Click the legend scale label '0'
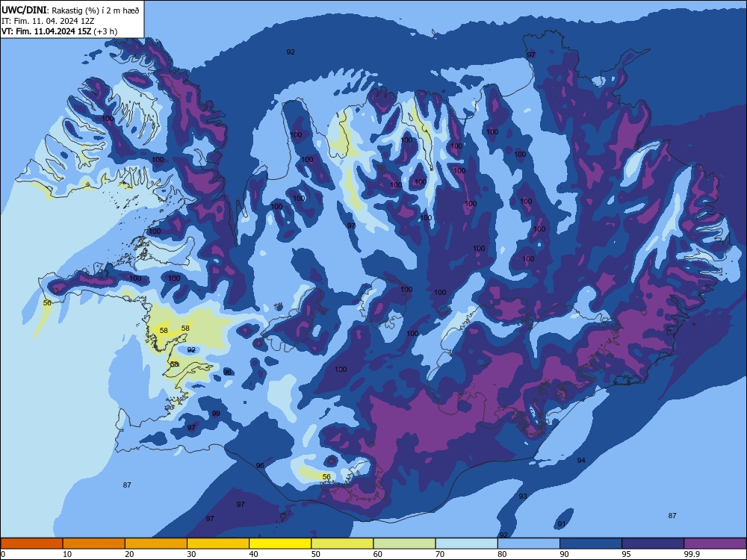Screen dimensions: 747x560 click(x=2, y=554)
